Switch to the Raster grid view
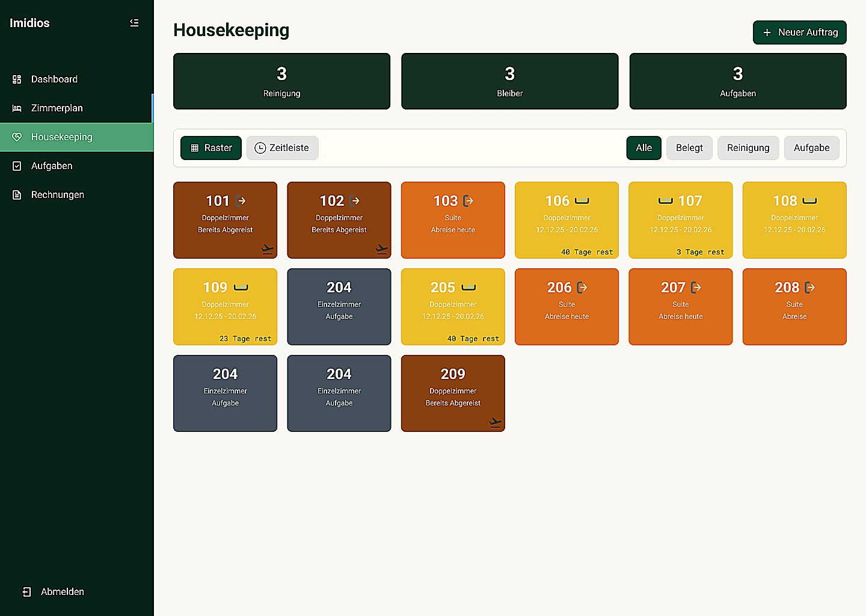This screenshot has height=616, width=866. tap(211, 148)
